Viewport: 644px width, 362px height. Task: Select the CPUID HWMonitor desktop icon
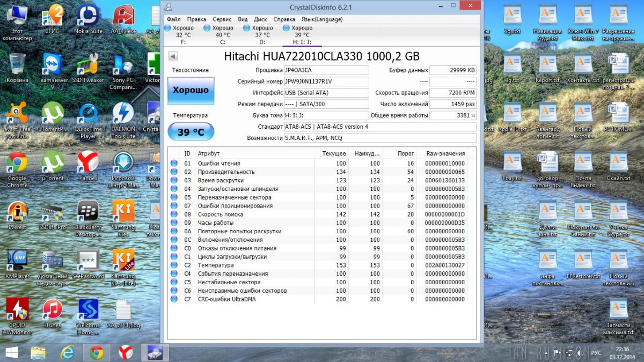pyautogui.click(x=17, y=317)
